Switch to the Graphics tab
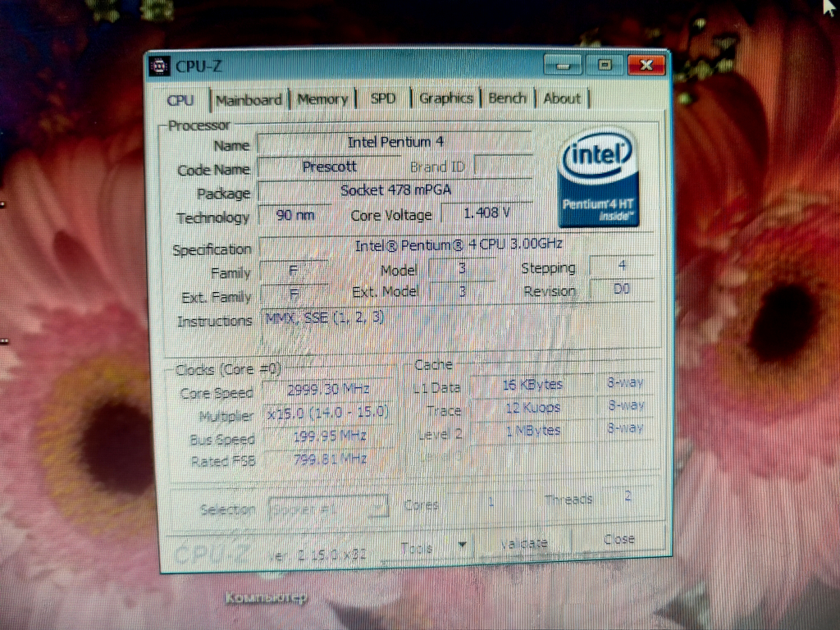This screenshot has height=630, width=840. (x=445, y=98)
